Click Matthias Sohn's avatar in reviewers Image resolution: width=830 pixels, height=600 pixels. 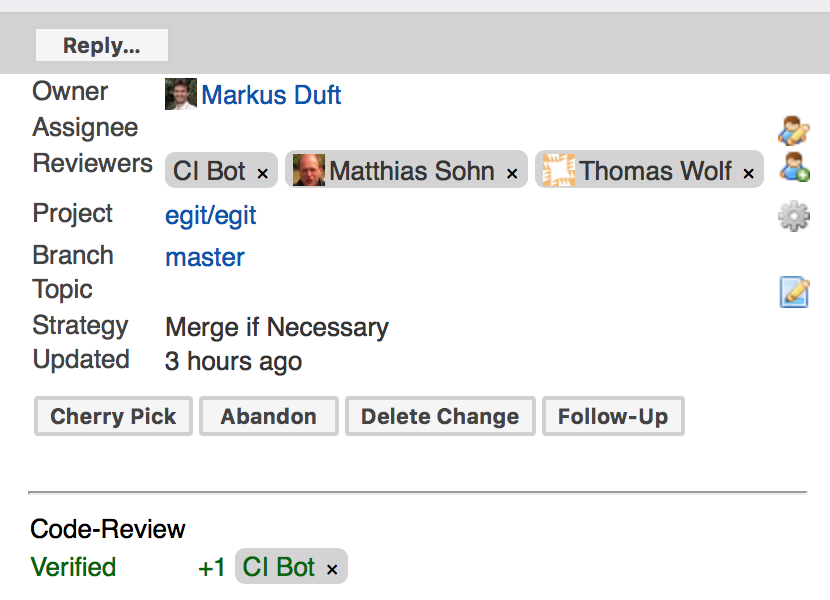[x=309, y=170]
